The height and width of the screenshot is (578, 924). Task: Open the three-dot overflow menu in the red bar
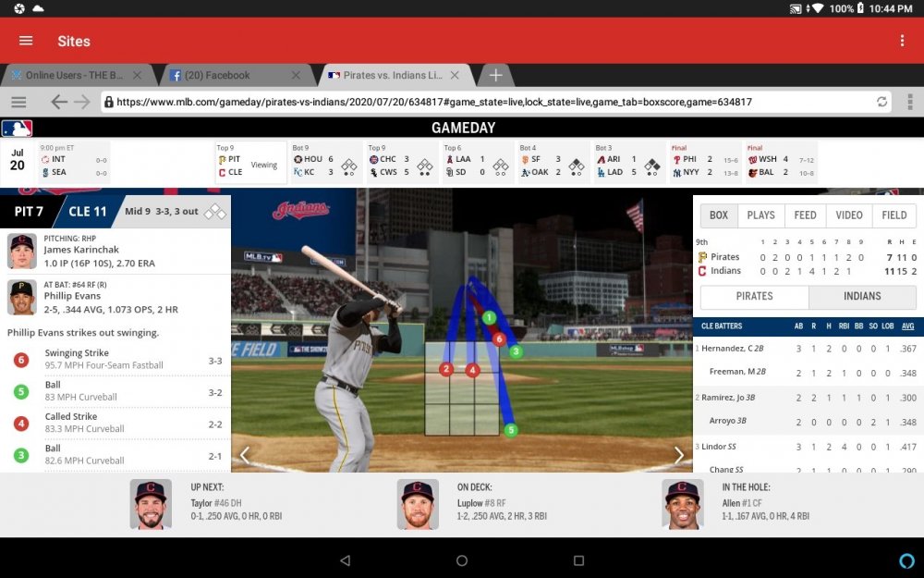[x=902, y=41]
